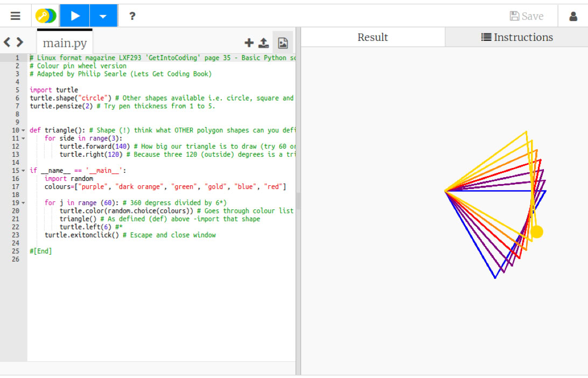Open the image library icon
The width and height of the screenshot is (588, 378).
coord(283,43)
